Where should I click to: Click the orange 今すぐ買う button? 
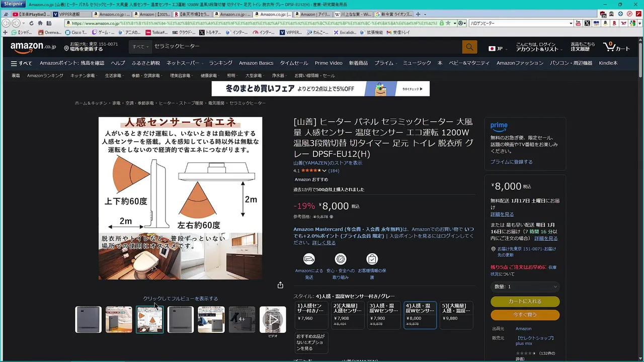525,315
